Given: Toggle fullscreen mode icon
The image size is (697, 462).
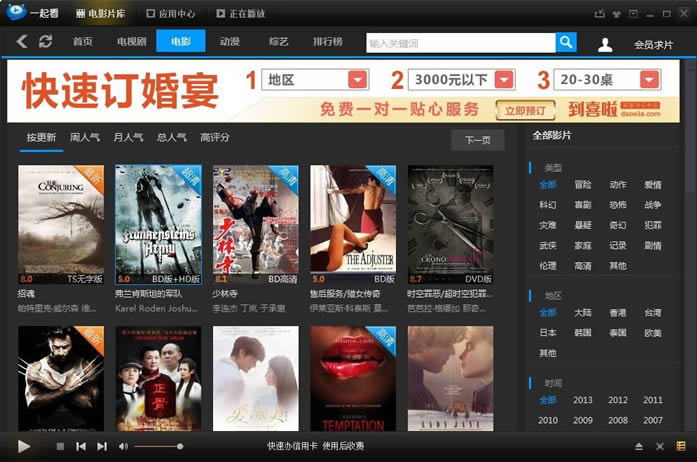Looking at the screenshot, I should point(660,446).
